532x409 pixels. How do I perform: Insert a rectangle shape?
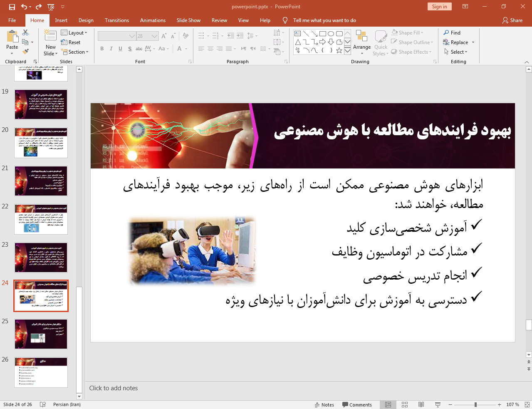tap(323, 34)
